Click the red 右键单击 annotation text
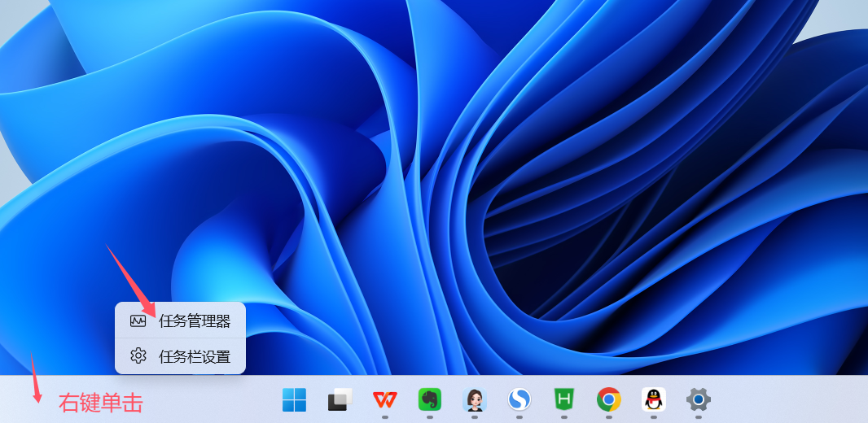Image resolution: width=868 pixels, height=423 pixels. tap(100, 403)
